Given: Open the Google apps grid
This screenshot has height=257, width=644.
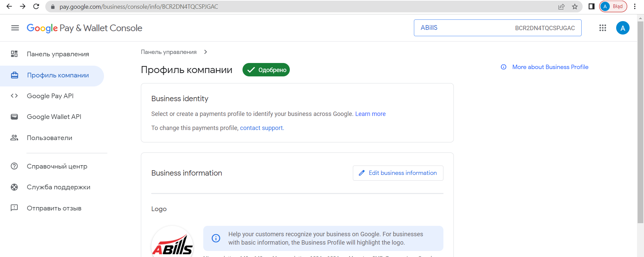Looking at the screenshot, I should coord(602,28).
